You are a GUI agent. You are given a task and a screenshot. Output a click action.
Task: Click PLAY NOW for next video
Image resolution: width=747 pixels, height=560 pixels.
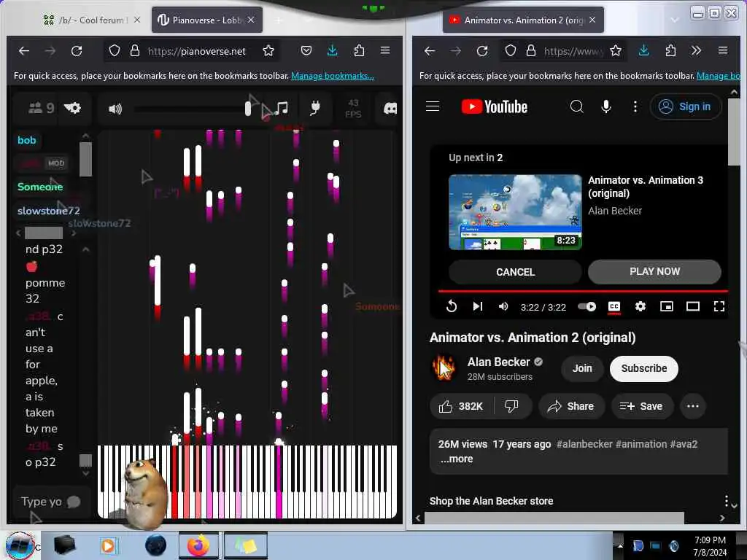coord(654,271)
